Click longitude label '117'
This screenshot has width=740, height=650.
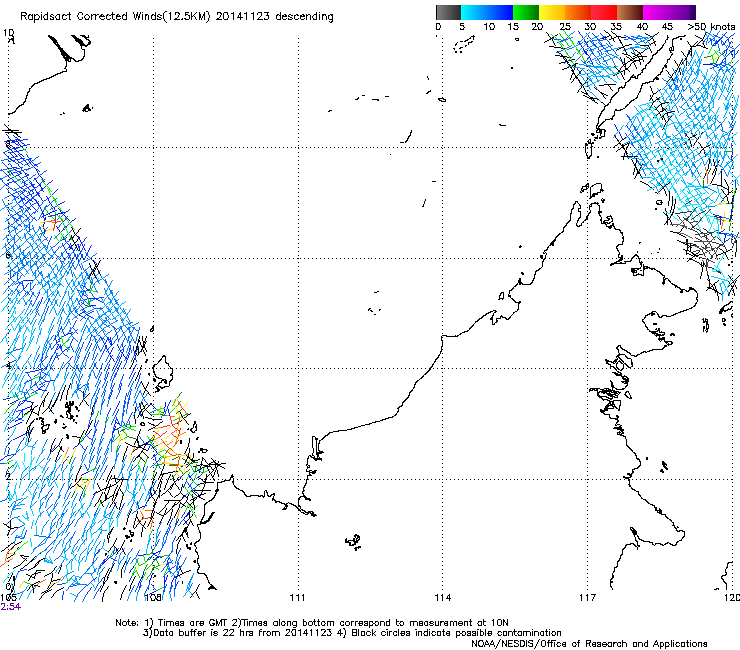point(587,598)
